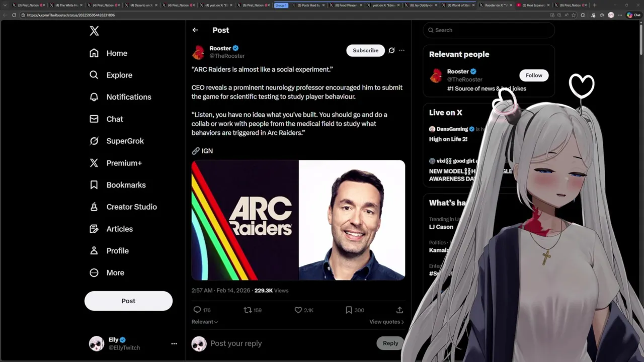
Task: Expand the Relevant replies sort dropdown
Action: pyautogui.click(x=205, y=322)
